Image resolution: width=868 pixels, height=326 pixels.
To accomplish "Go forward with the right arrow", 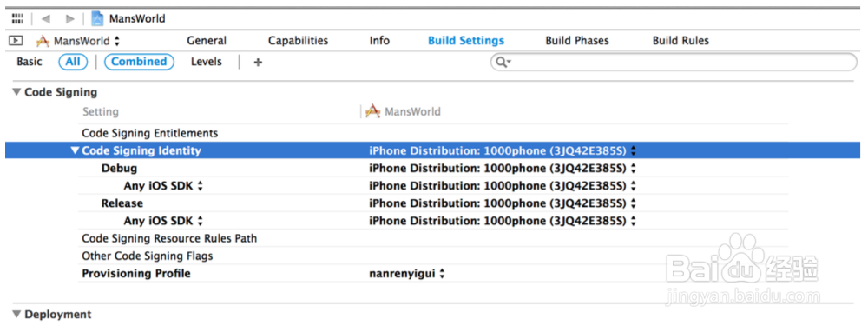I will (x=69, y=19).
